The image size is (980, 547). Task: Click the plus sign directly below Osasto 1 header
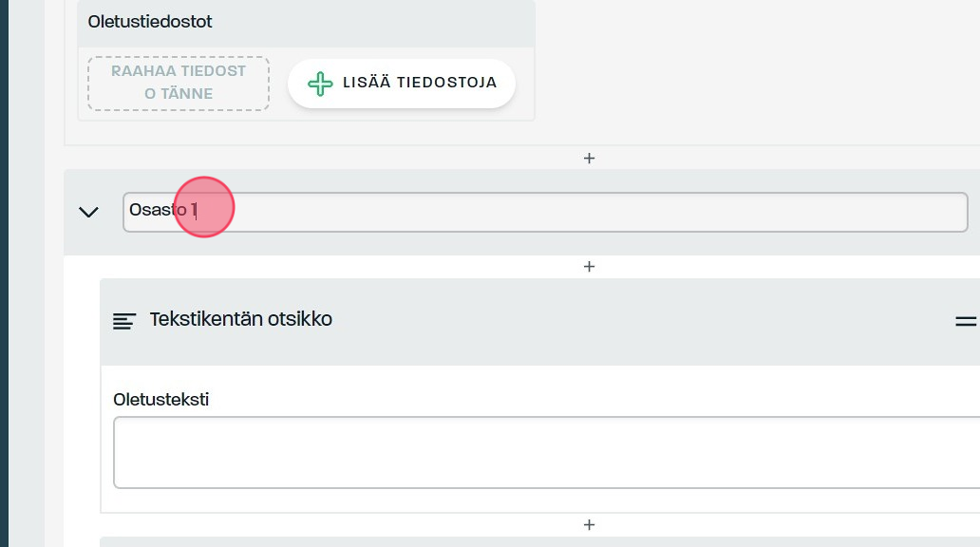[x=589, y=267]
